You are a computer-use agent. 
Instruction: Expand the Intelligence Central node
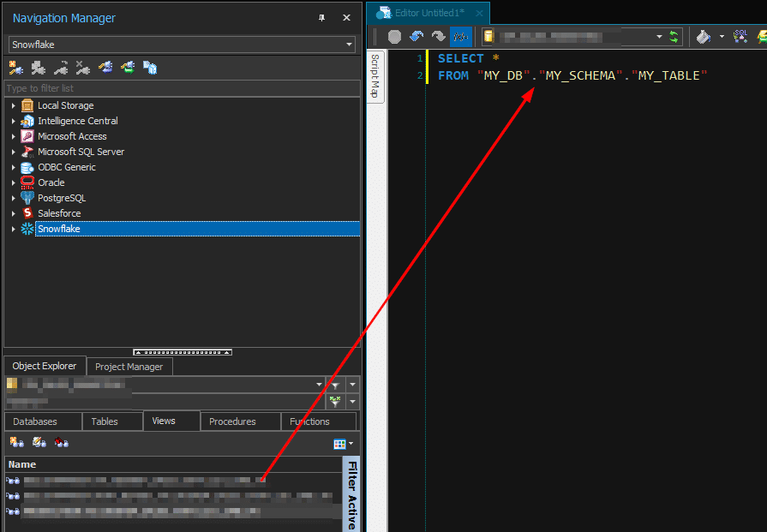point(13,122)
